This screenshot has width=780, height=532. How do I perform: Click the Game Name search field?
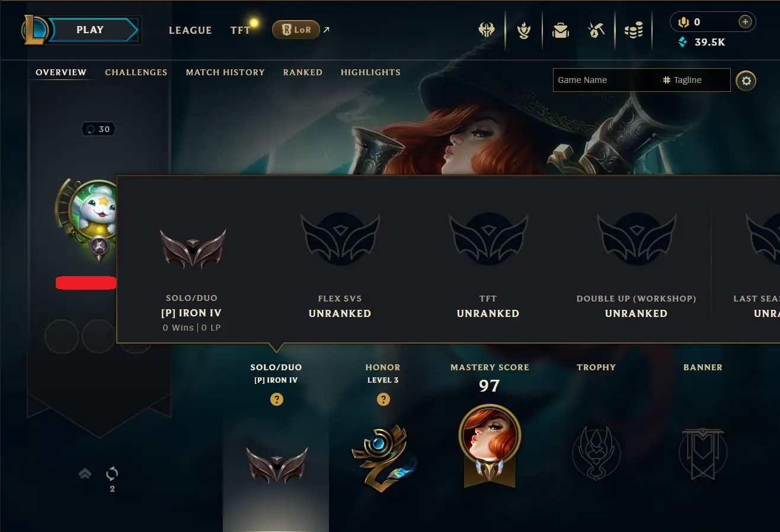point(607,80)
